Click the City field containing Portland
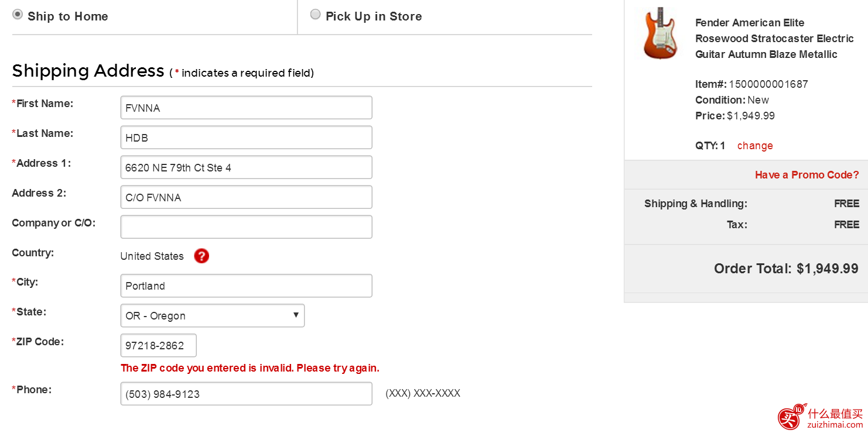This screenshot has width=868, height=433. pyautogui.click(x=246, y=286)
